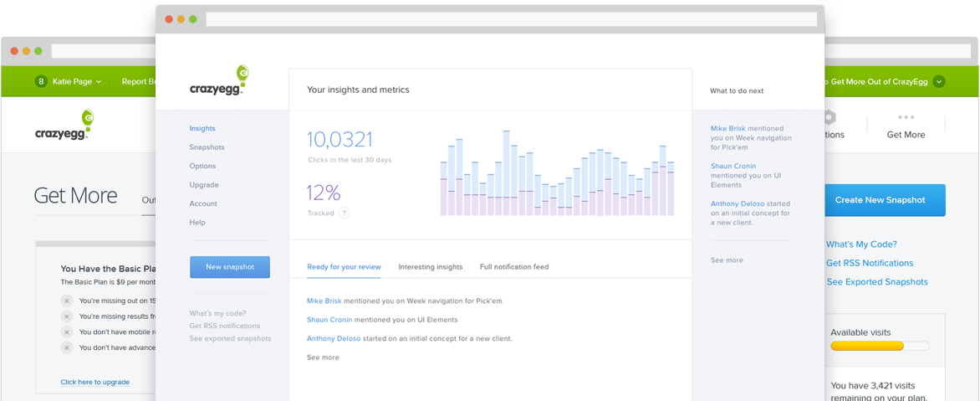
Task: Open the Get RSS notifications sidebar link
Action: [x=224, y=326]
